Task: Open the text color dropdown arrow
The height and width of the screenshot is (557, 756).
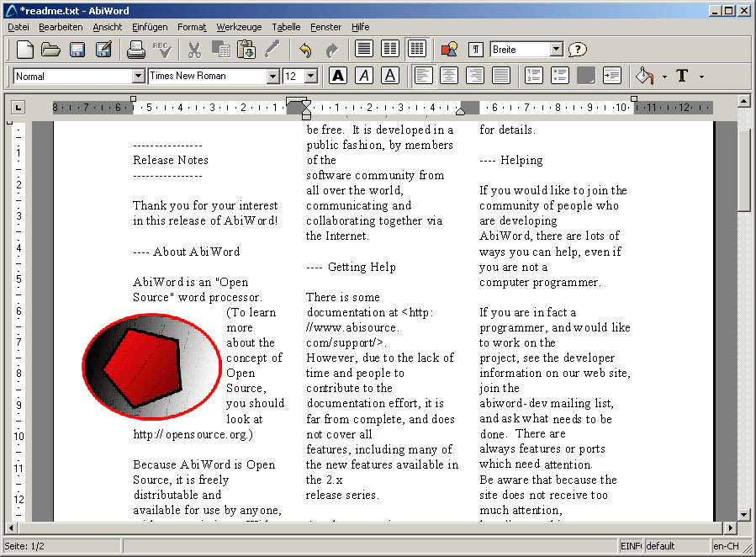Action: coord(701,77)
